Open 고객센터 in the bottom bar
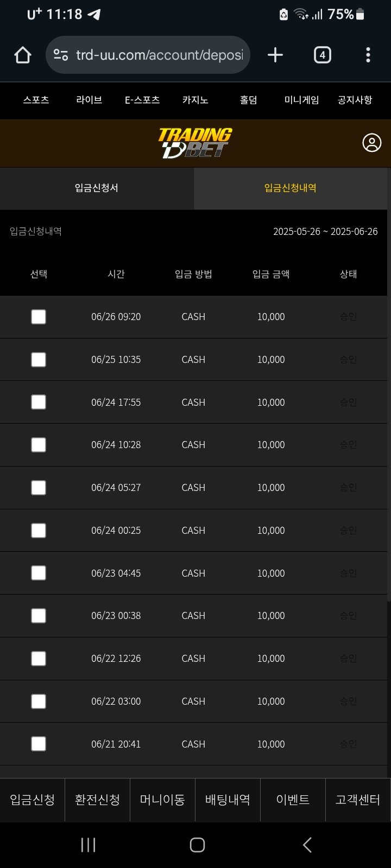 357,800
